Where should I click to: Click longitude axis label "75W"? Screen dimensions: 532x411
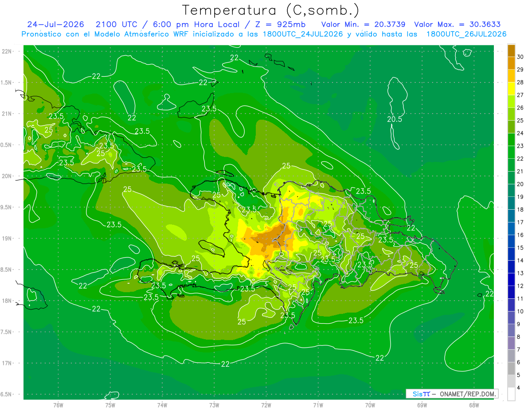[x=110, y=405]
